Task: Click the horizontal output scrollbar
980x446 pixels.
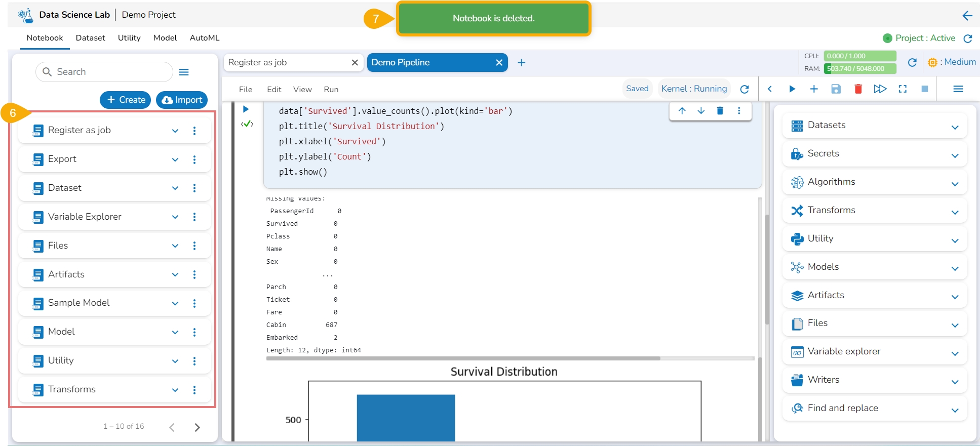Action: (x=463, y=358)
